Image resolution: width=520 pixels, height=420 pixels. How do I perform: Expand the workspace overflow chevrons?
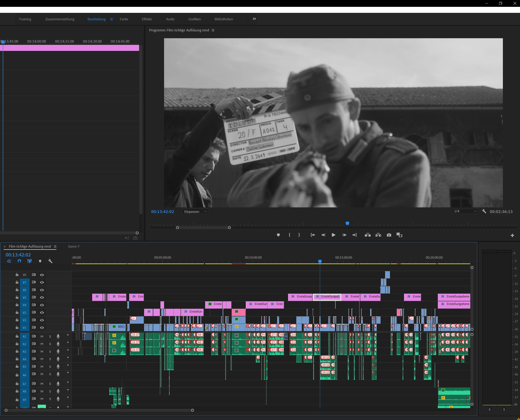pos(254,19)
